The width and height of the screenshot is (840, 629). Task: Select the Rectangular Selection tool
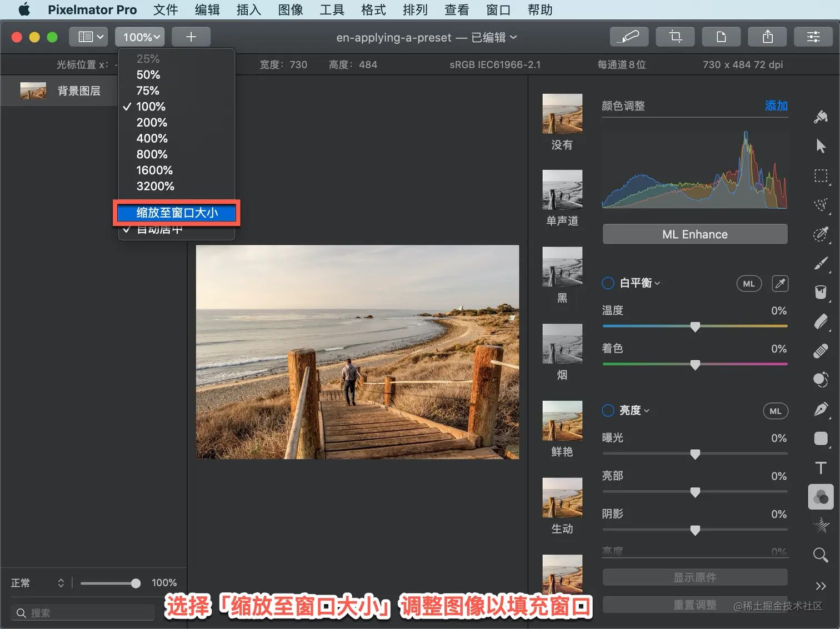821,176
